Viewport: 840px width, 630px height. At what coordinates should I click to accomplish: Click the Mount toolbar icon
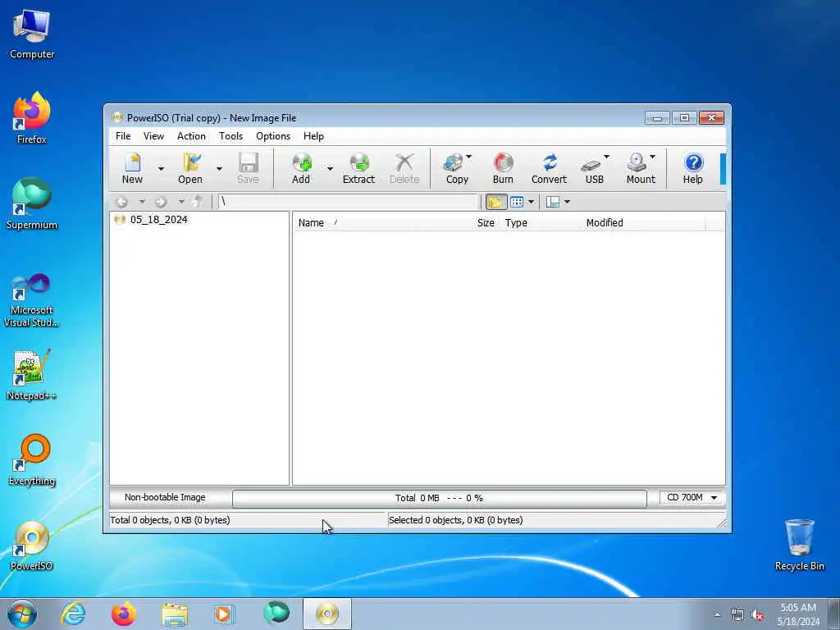(x=641, y=168)
